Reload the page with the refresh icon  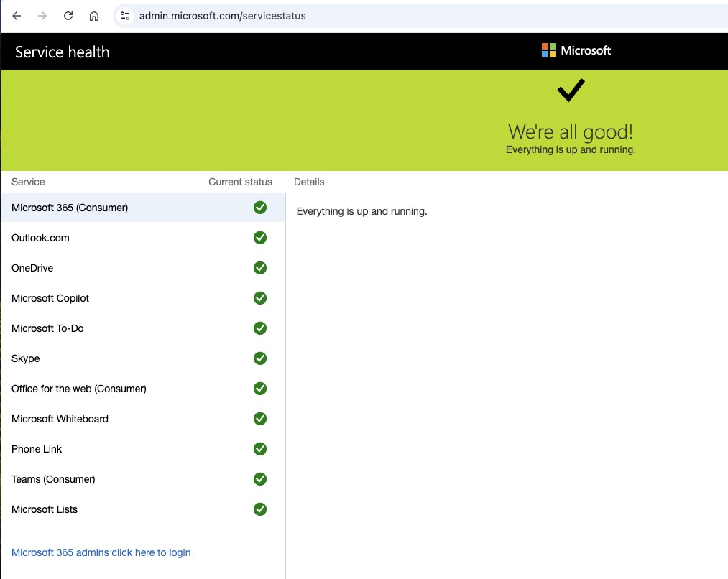click(68, 16)
